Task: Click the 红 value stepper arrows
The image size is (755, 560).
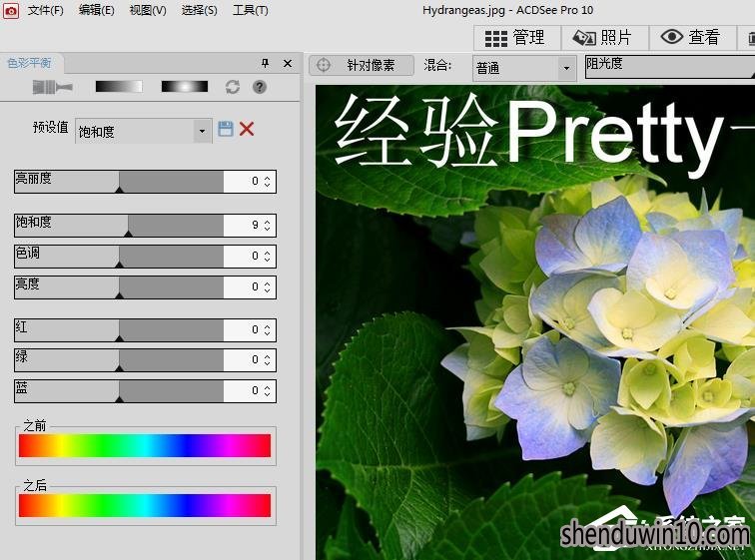Action: click(268, 330)
